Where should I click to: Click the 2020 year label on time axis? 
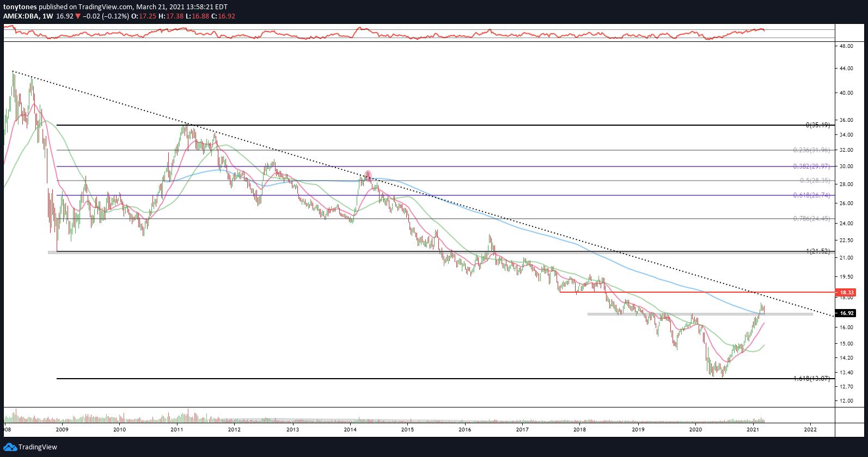pyautogui.click(x=695, y=430)
